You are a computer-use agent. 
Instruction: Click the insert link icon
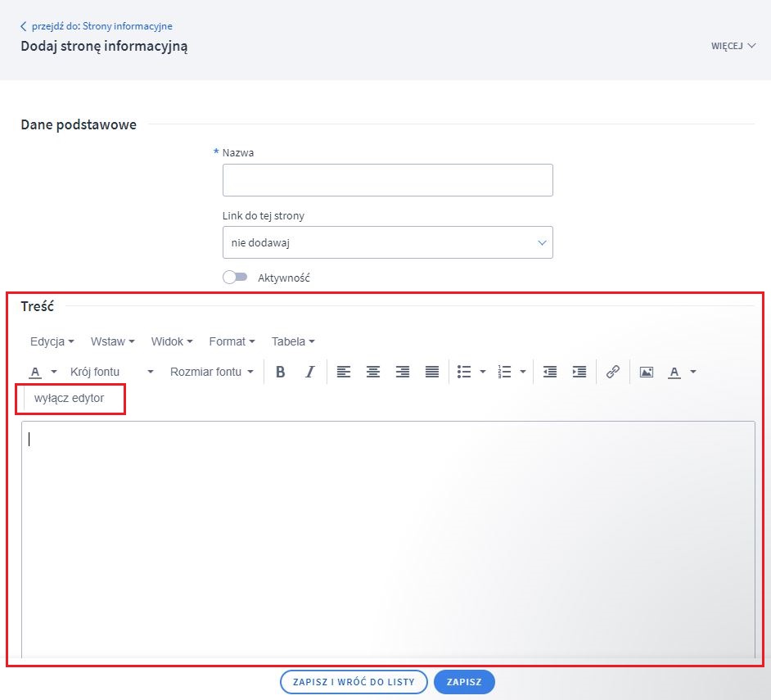click(x=612, y=372)
